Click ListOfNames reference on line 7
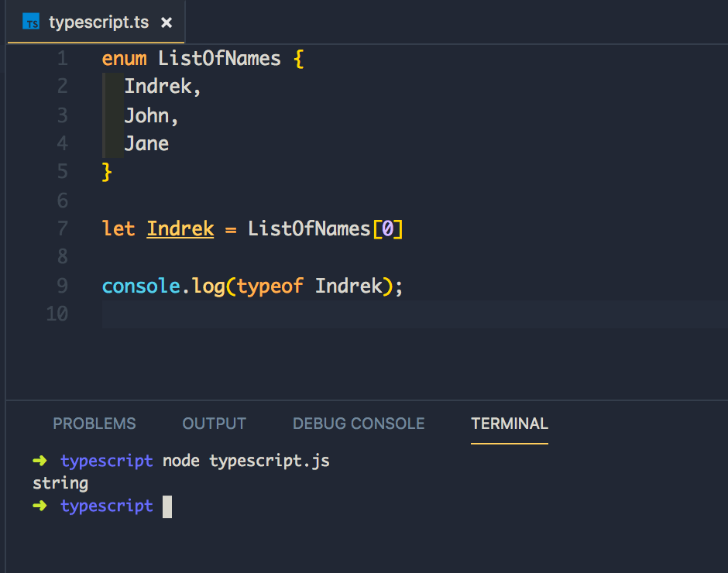The height and width of the screenshot is (573, 728). click(x=309, y=228)
